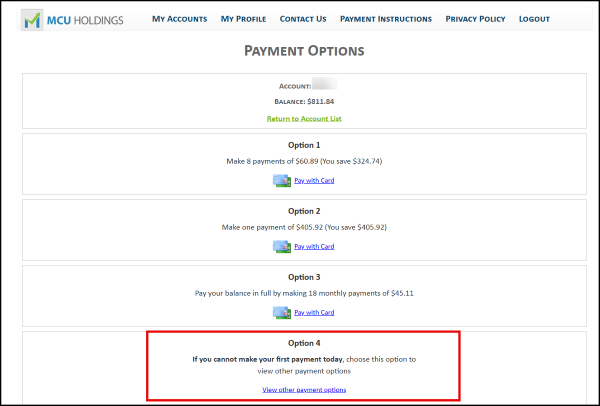Go to My Profile page
This screenshot has height=406, width=600.
click(243, 19)
